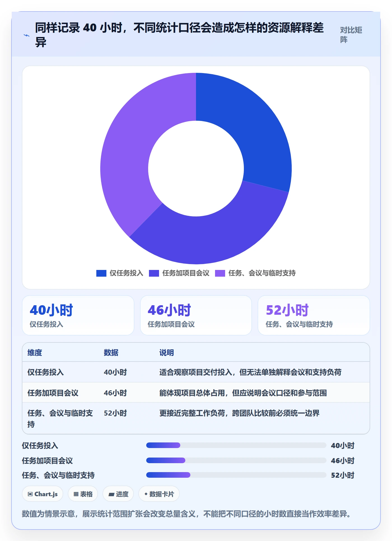Click description 能体现项目总体占用

(x=243, y=393)
